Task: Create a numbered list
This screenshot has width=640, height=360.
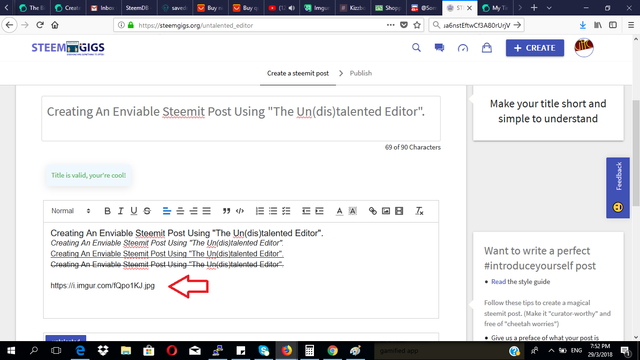Action: click(260, 211)
